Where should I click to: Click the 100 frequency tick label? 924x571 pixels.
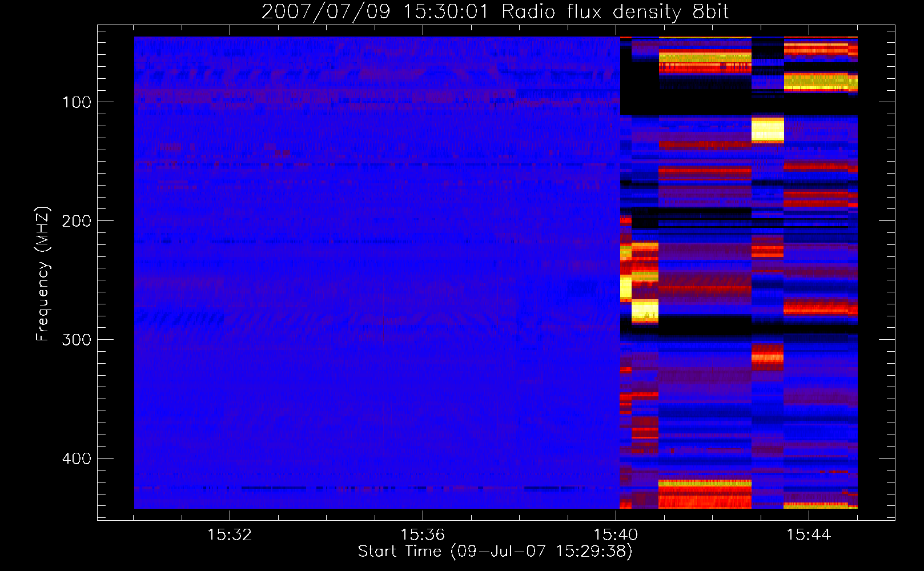[x=77, y=102]
